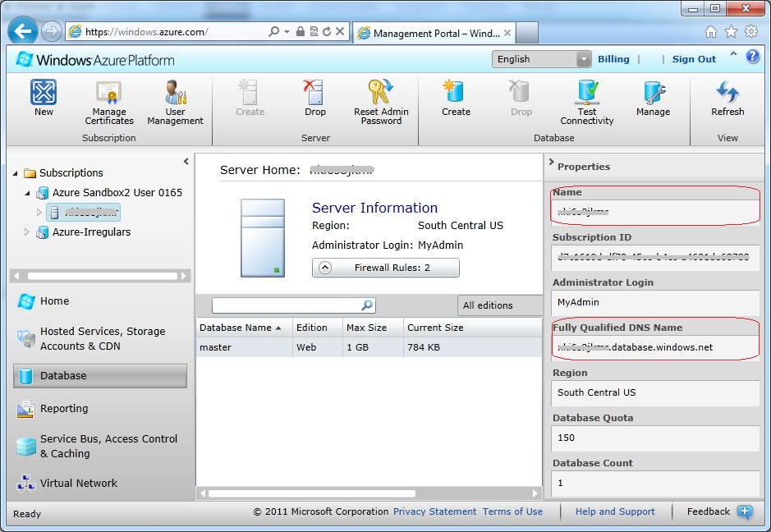Collapse the Subscriptions tree node
Image resolution: width=771 pixels, height=532 pixels.
16,173
